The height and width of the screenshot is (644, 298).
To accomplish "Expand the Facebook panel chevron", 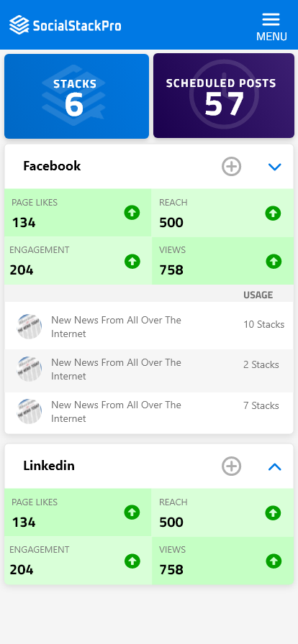I will [x=274, y=167].
